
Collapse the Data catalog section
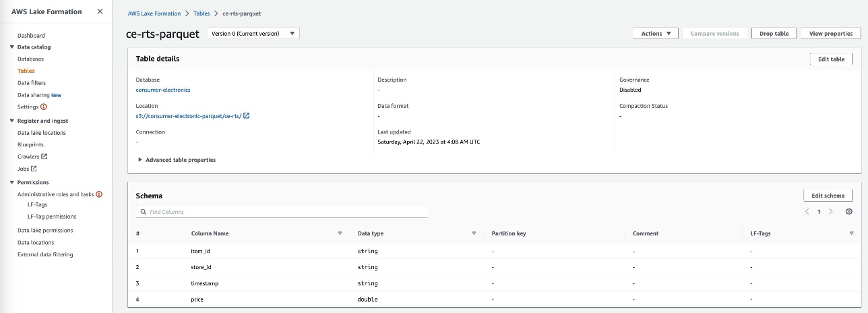pos(12,47)
